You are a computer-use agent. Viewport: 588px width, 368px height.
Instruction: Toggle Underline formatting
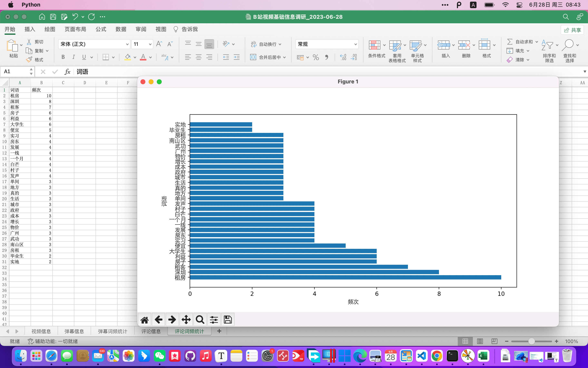pyautogui.click(x=84, y=57)
